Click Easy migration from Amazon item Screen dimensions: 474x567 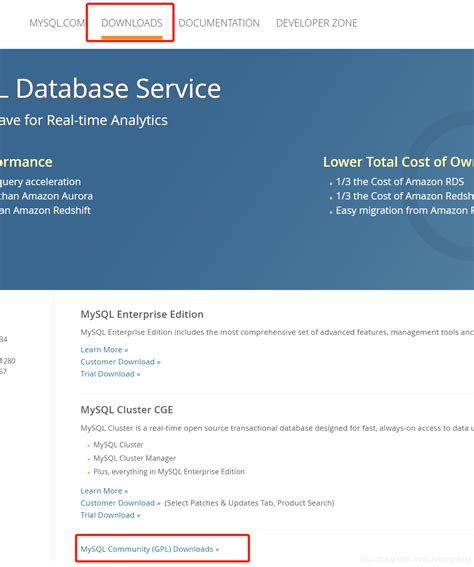click(405, 210)
